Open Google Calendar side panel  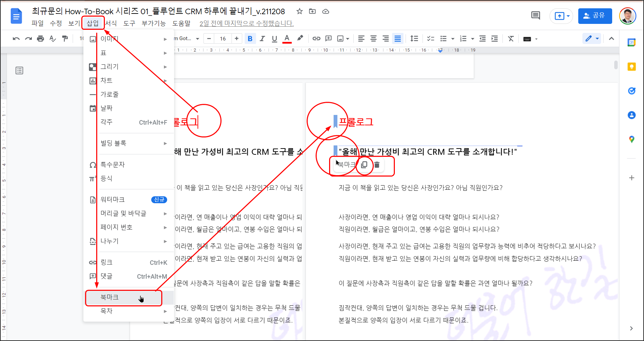coord(632,43)
